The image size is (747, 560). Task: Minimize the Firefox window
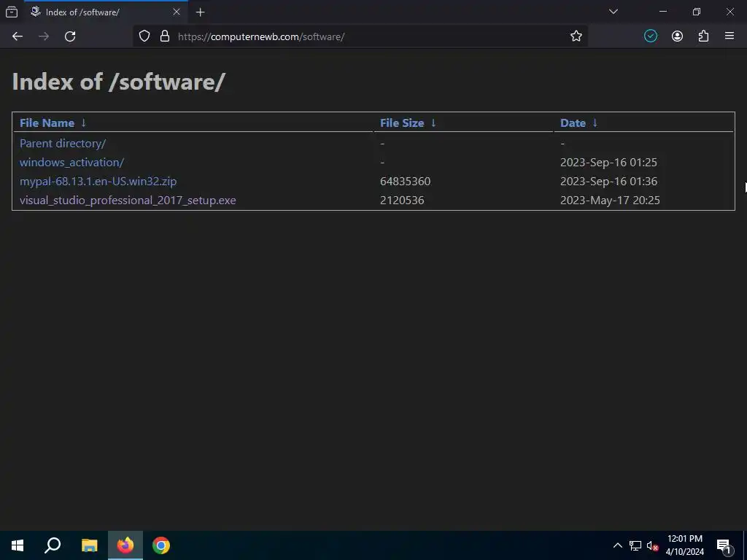click(663, 12)
